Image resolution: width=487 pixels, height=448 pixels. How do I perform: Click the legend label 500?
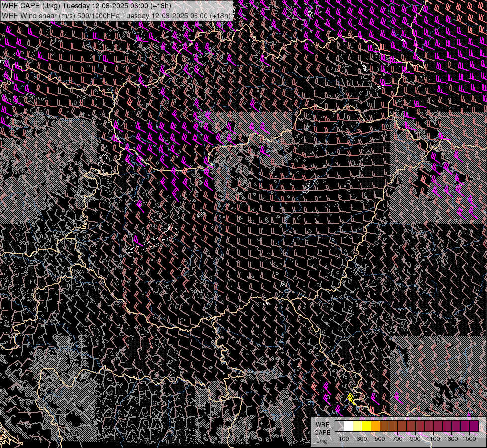tap(380, 439)
